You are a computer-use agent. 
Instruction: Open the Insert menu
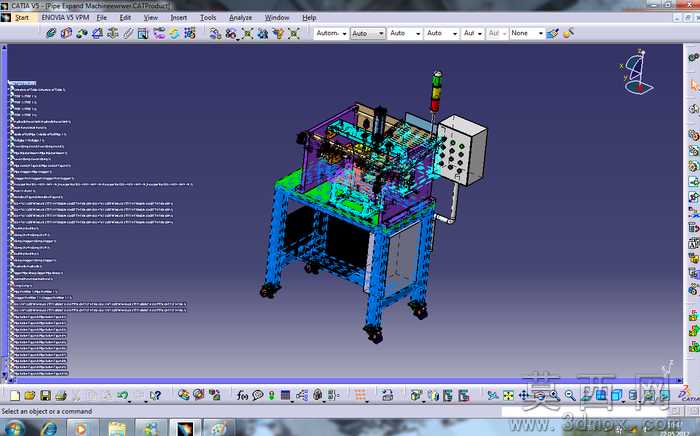click(179, 18)
